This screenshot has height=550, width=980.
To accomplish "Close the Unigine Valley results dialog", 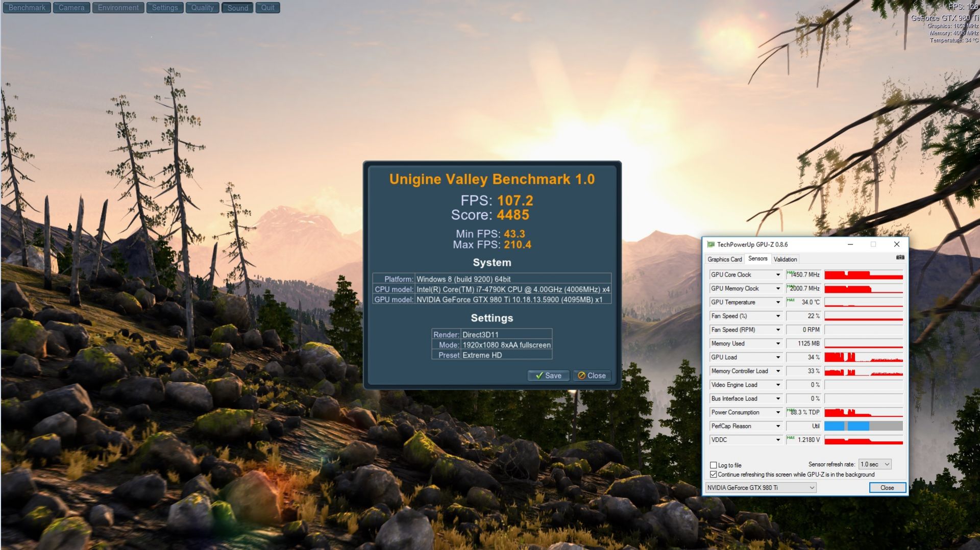I will [x=592, y=376].
